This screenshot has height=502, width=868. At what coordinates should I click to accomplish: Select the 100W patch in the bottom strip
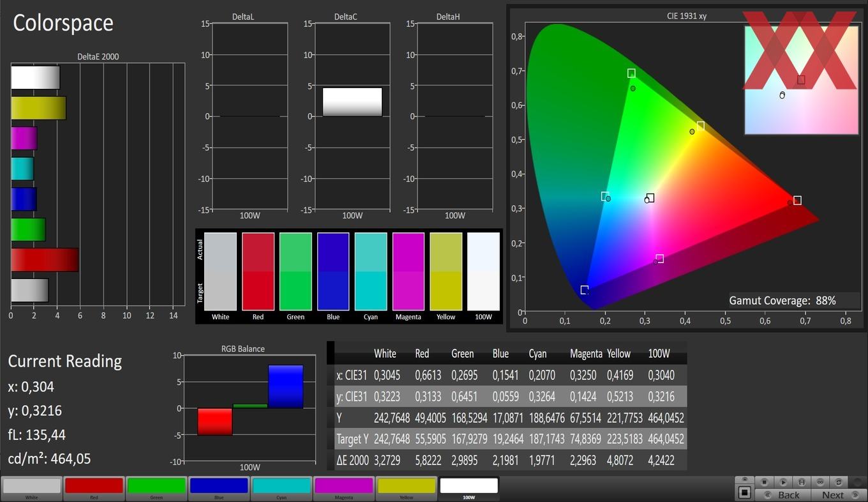[x=469, y=489]
